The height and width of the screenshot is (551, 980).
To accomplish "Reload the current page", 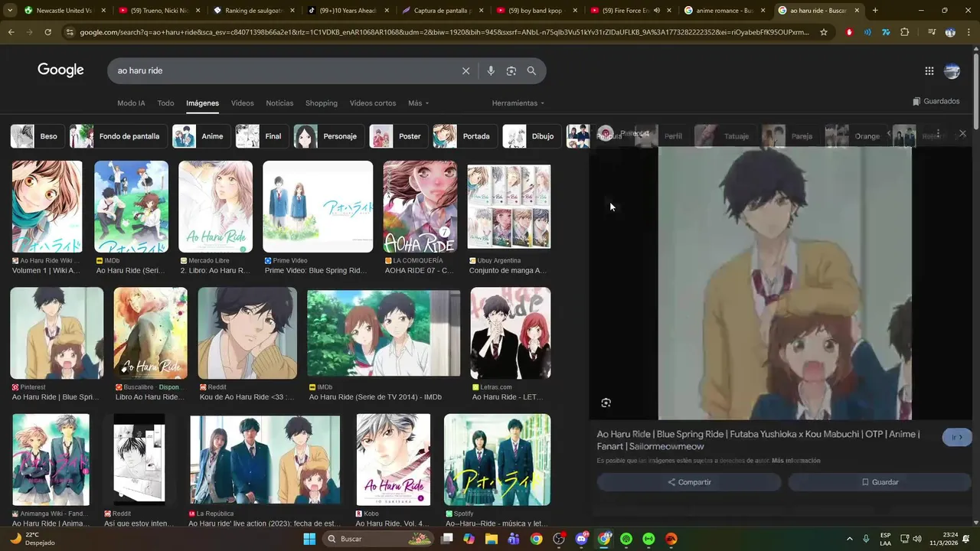I will click(47, 32).
